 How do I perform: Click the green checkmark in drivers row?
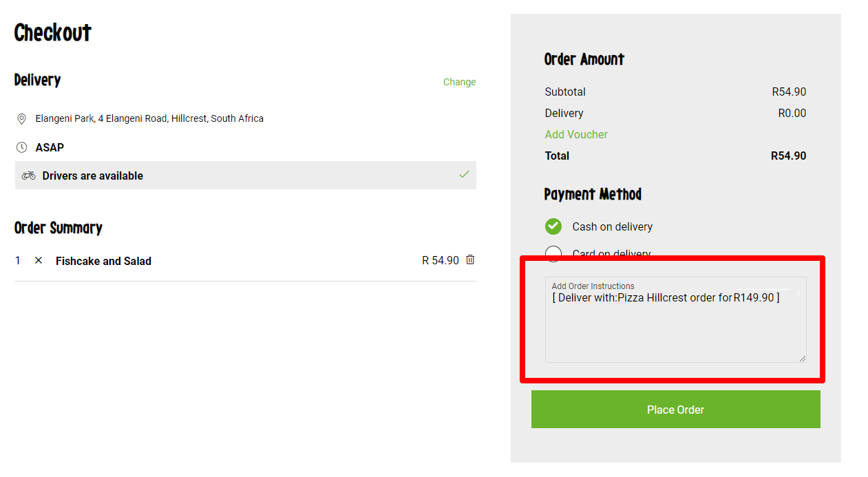point(464,175)
